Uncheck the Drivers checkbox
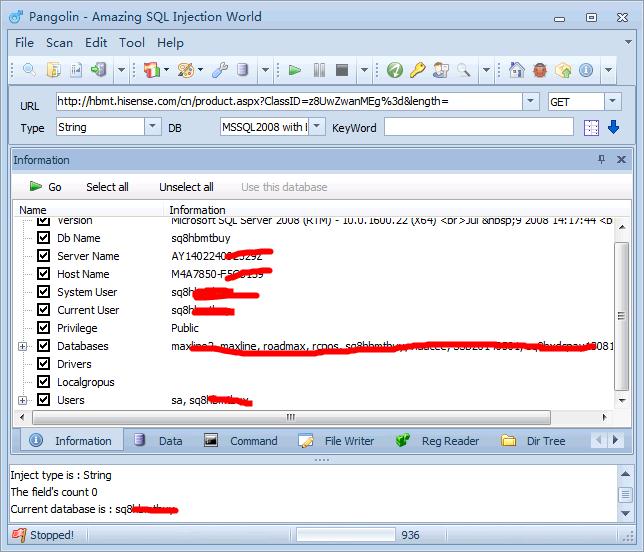Viewport: 644px width, 552px height. coord(44,363)
